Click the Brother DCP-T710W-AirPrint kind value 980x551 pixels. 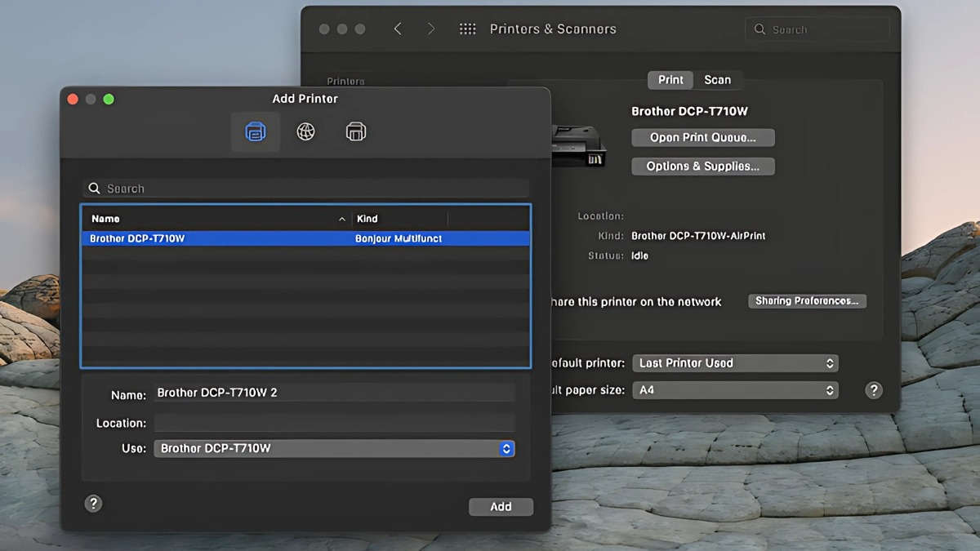coord(698,236)
